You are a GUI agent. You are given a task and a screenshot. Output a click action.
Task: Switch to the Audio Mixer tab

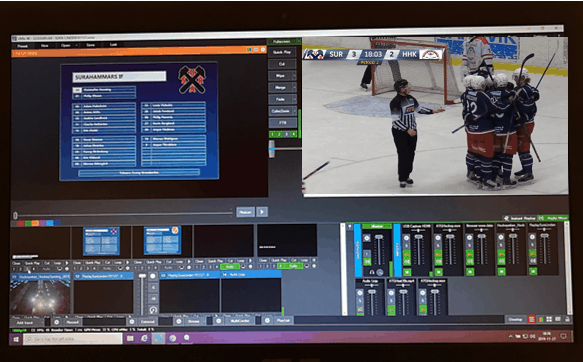click(553, 218)
